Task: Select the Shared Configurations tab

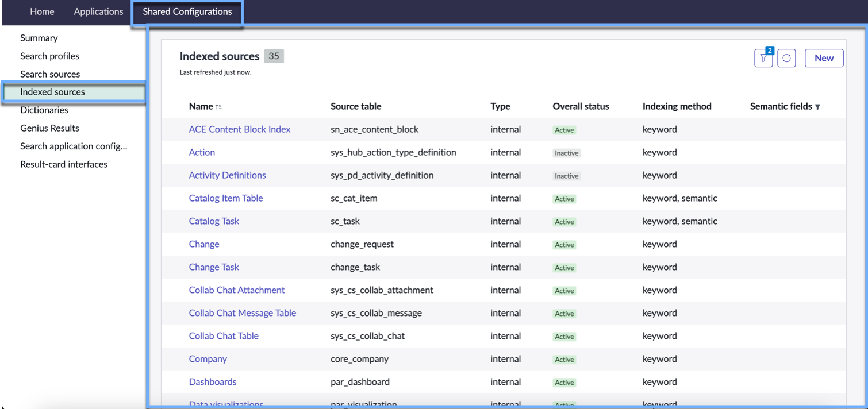Action: 187,11
